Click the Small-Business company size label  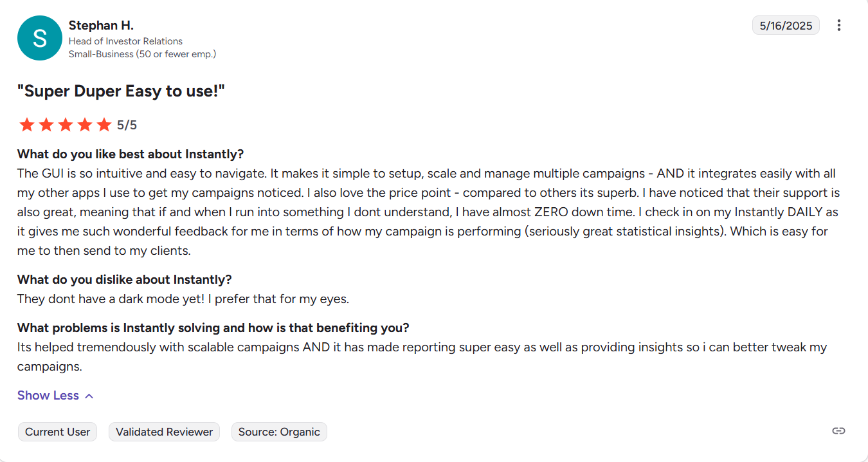click(143, 54)
